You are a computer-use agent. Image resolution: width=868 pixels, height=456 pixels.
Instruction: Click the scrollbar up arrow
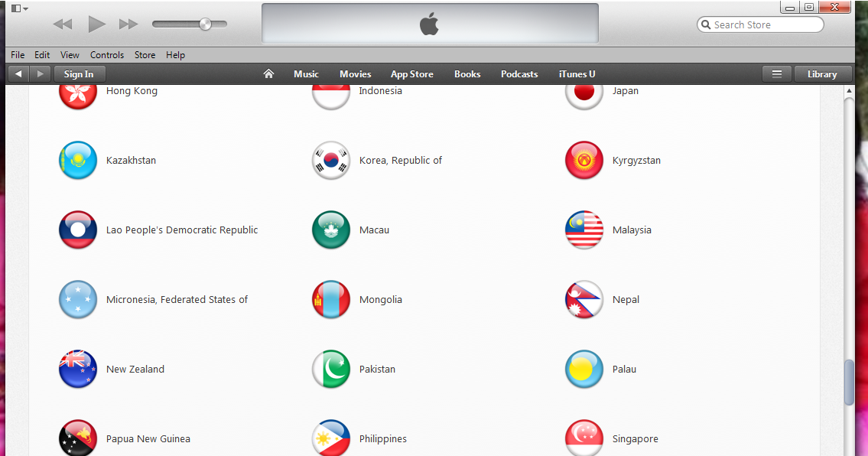[x=849, y=91]
